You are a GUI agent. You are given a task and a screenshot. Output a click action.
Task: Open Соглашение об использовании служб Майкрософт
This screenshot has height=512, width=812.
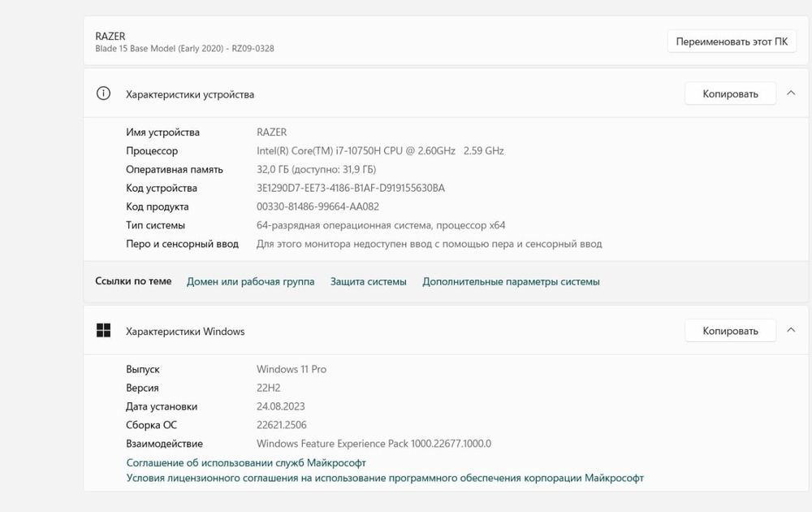[x=246, y=462]
